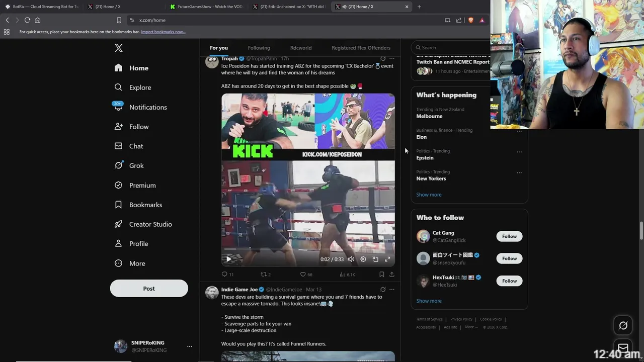Ask Grok about Tropah's post
Viewport: 644px width, 362px height.
(x=383, y=58)
